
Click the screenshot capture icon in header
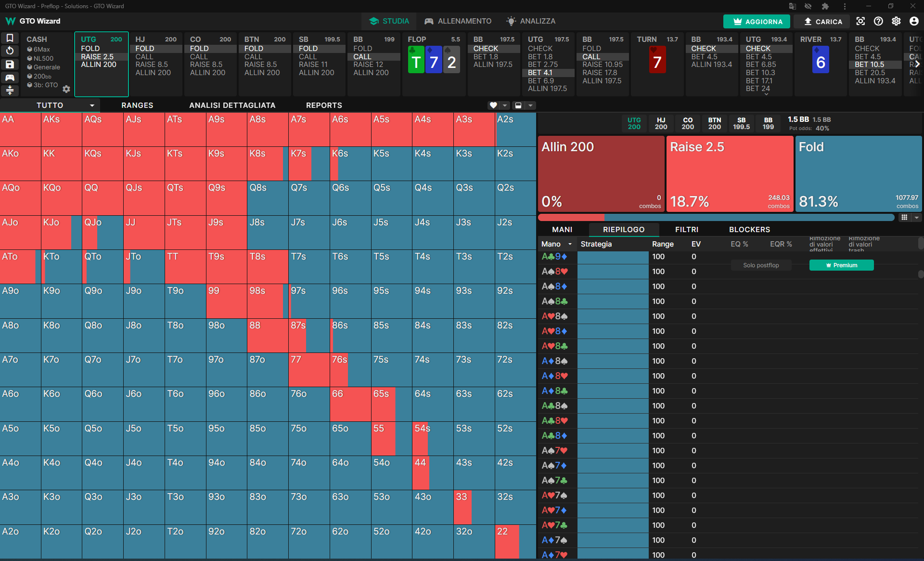pyautogui.click(x=860, y=21)
